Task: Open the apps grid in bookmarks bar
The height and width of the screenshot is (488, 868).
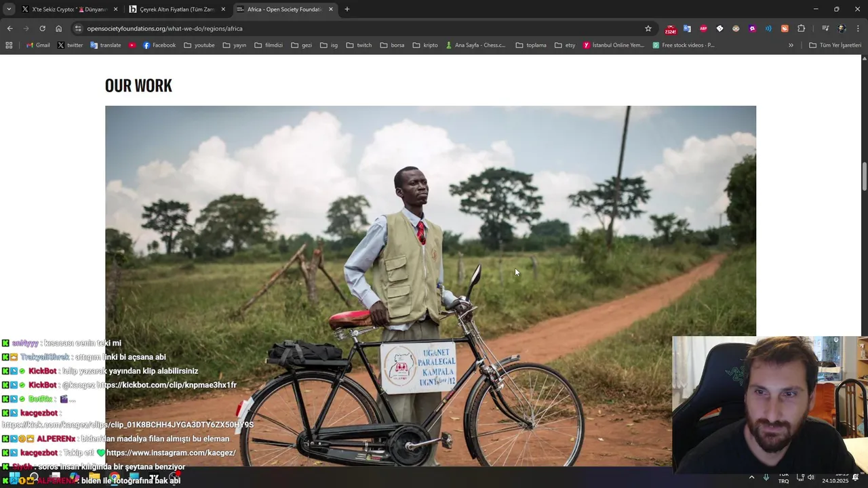Action: pos(9,45)
